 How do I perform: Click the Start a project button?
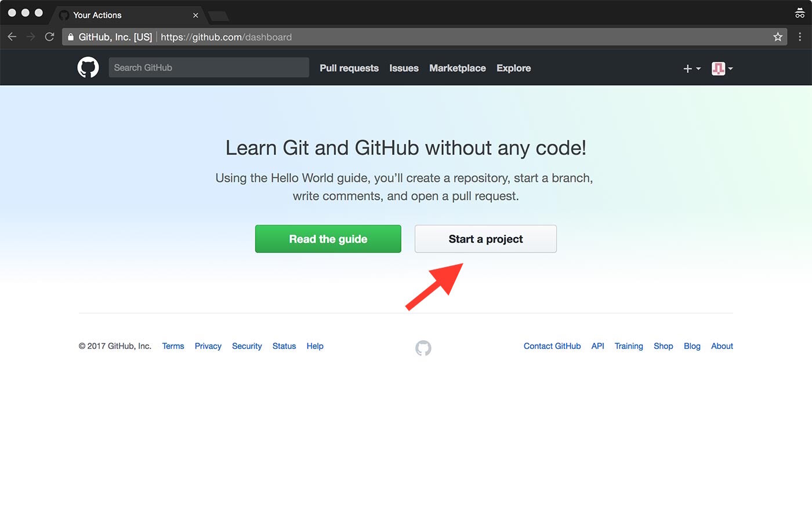(485, 239)
